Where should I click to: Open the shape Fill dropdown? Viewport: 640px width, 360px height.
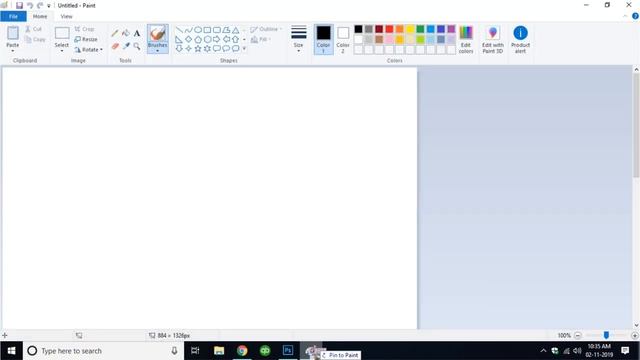261,40
